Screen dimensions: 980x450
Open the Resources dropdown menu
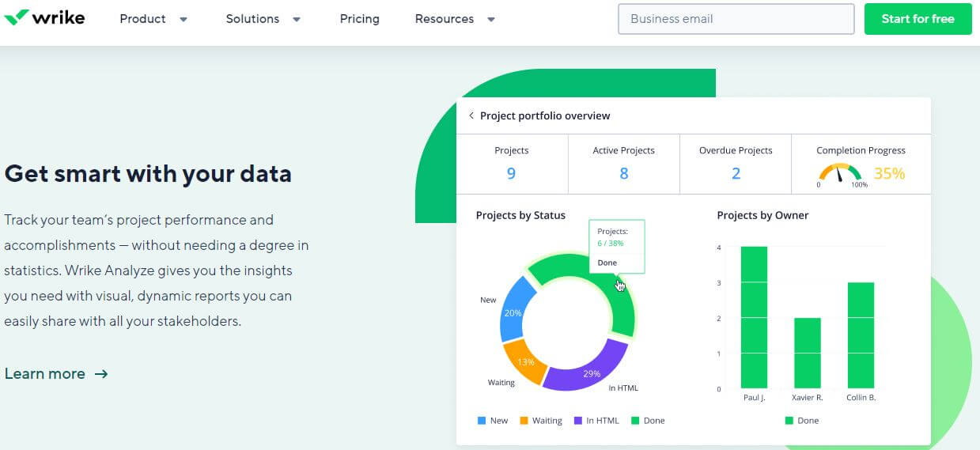[455, 19]
